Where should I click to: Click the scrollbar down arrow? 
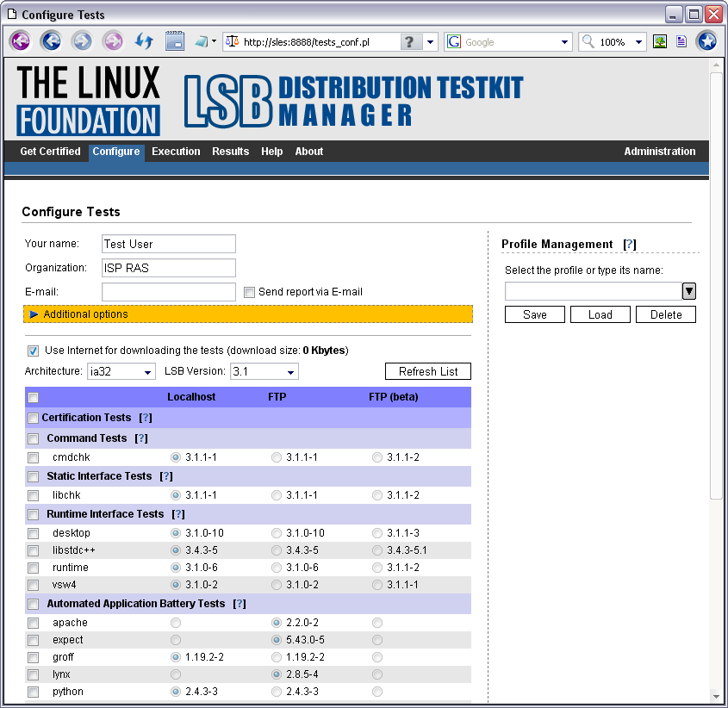pos(716,696)
